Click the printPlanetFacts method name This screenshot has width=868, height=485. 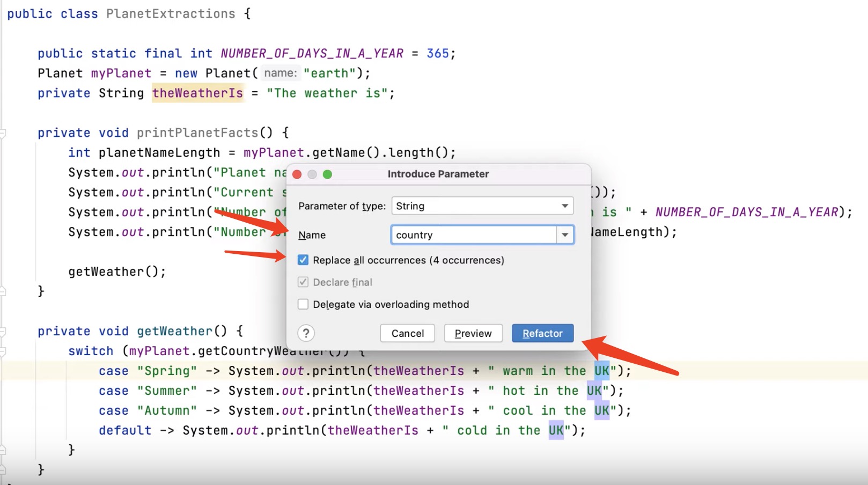click(197, 133)
